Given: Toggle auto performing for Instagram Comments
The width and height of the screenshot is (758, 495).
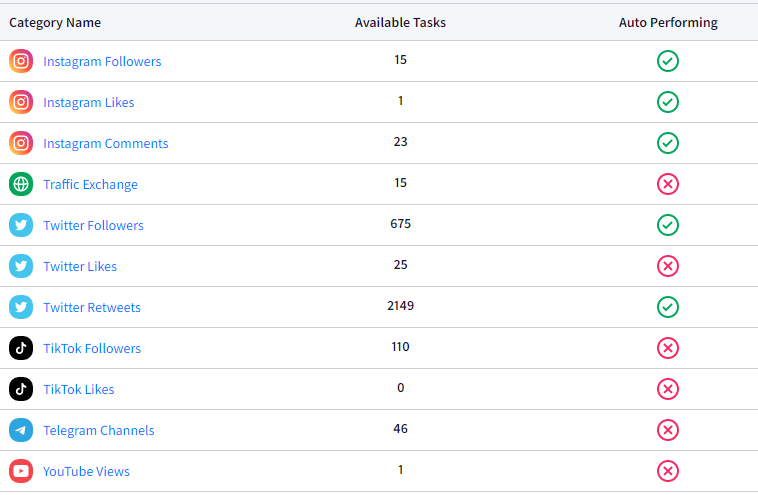Looking at the screenshot, I should pos(668,143).
